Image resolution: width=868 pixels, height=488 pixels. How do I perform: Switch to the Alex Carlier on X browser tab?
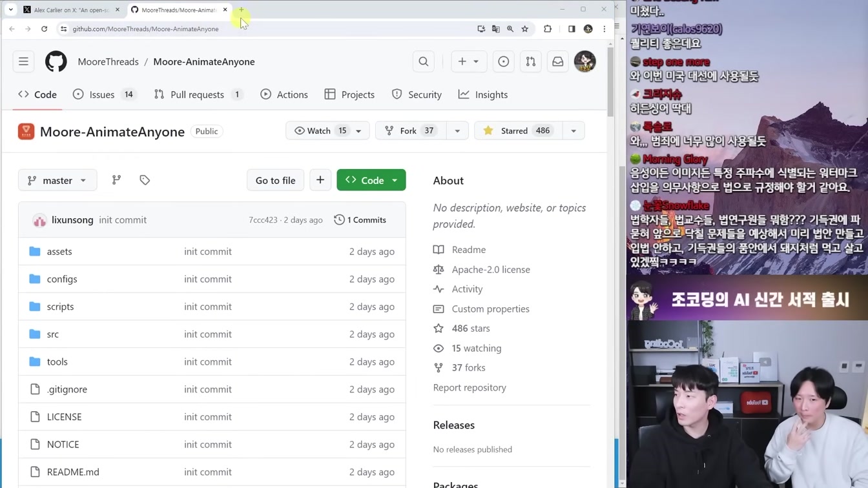pyautogui.click(x=71, y=10)
